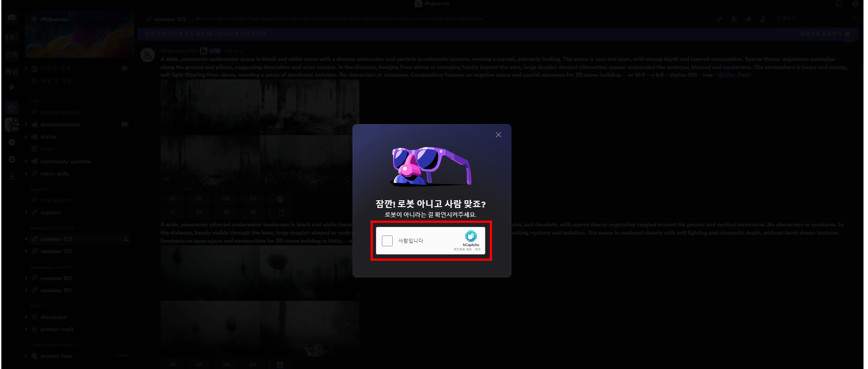Click the V1 variation button

click(x=172, y=212)
